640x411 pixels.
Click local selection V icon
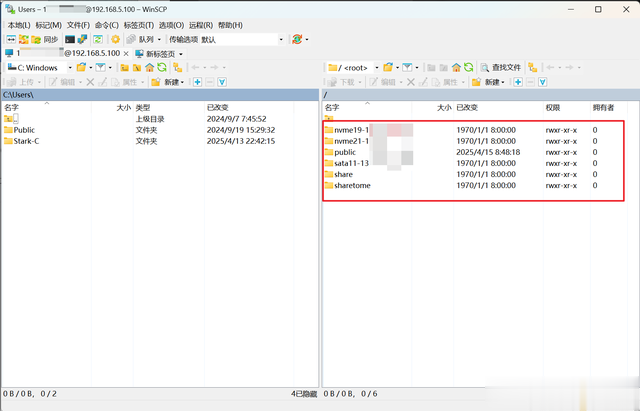tap(222, 82)
